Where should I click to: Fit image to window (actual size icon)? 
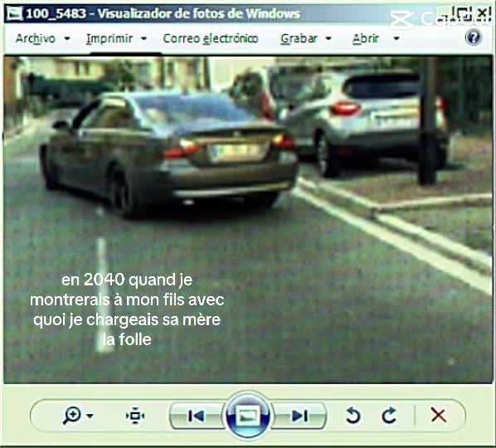[135, 416]
